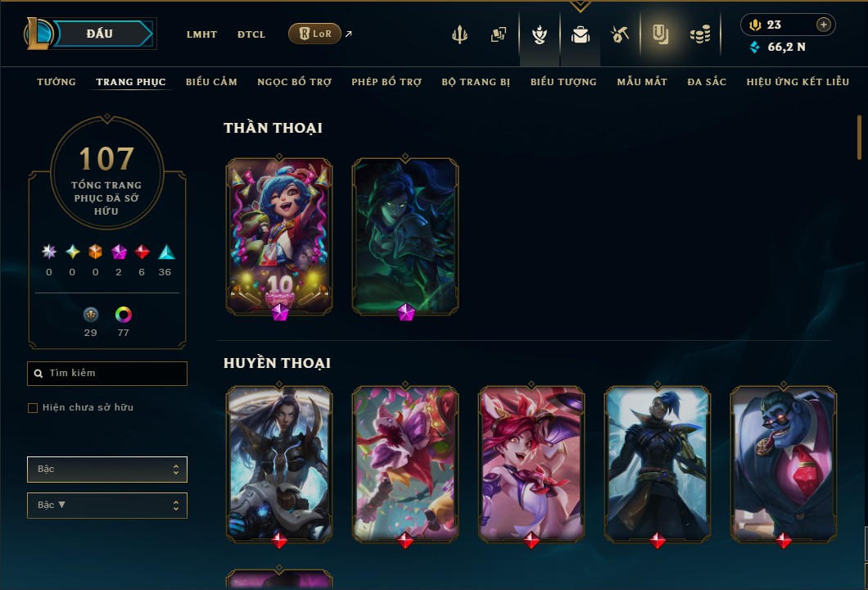This screenshot has width=868, height=590.
Task: Enable the Hiện chưa sở hữu checkbox
Action: [33, 408]
